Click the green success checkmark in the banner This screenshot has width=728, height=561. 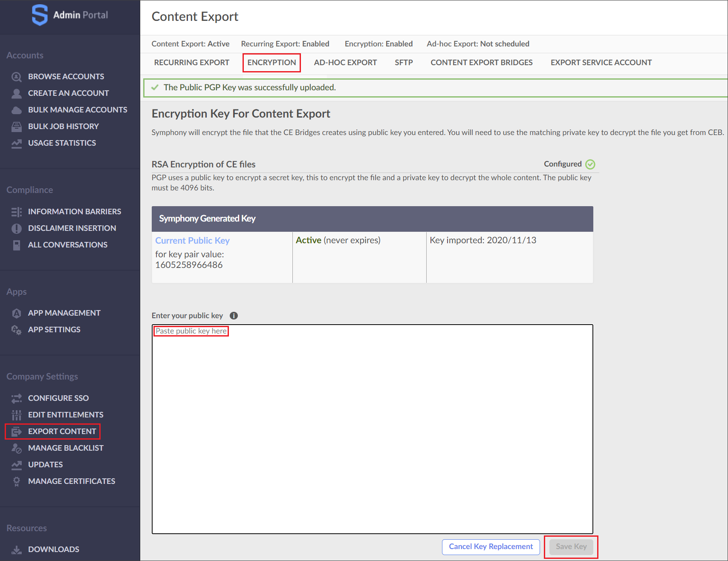click(155, 87)
